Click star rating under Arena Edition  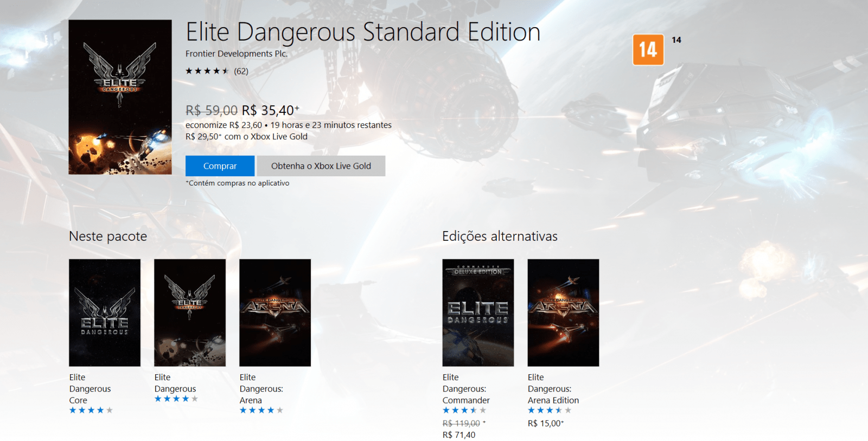[x=550, y=410]
